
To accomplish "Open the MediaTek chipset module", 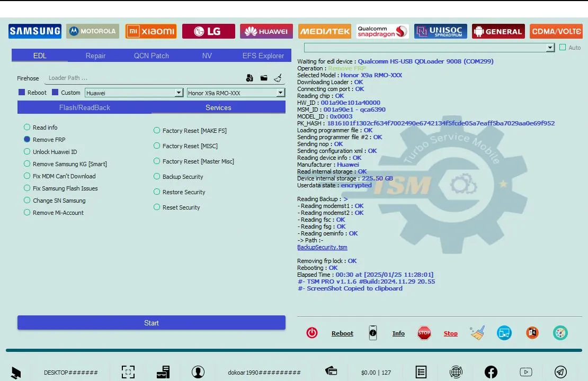I will coord(325,31).
